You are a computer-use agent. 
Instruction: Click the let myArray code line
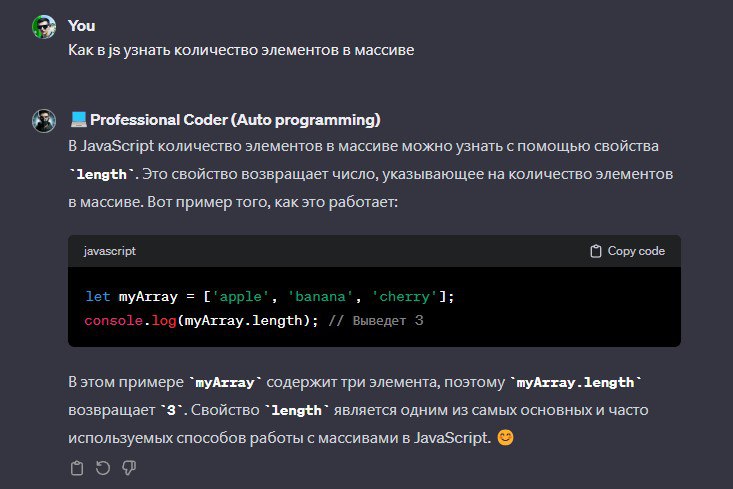click(270, 296)
